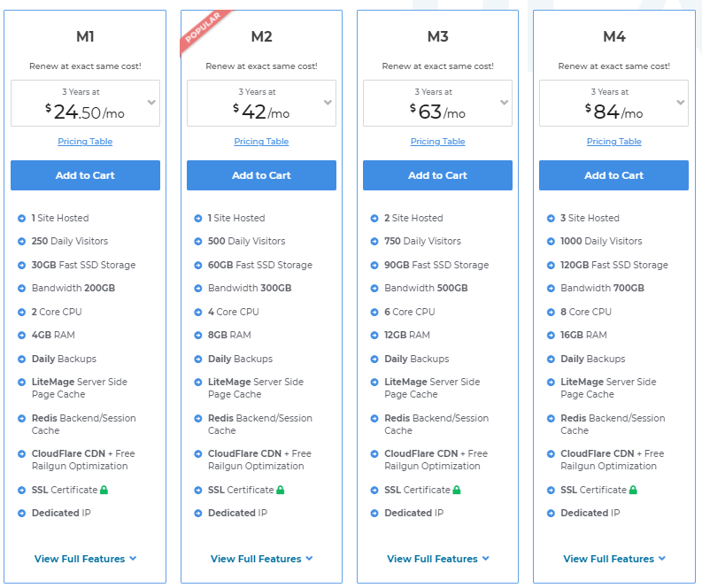This screenshot has height=588, width=702.
Task: Click the bullet icon beside 12GB RAM
Action: [374, 335]
